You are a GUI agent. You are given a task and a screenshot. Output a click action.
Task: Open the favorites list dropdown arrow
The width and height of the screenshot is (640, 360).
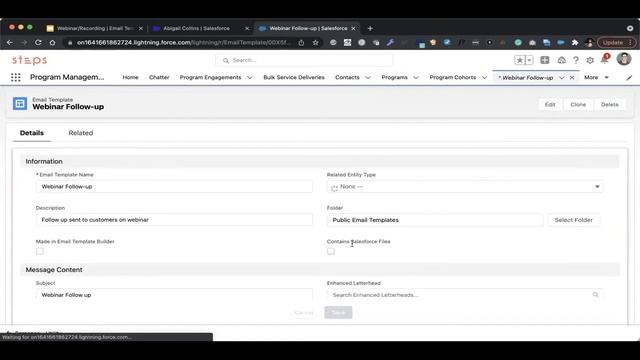(529, 60)
